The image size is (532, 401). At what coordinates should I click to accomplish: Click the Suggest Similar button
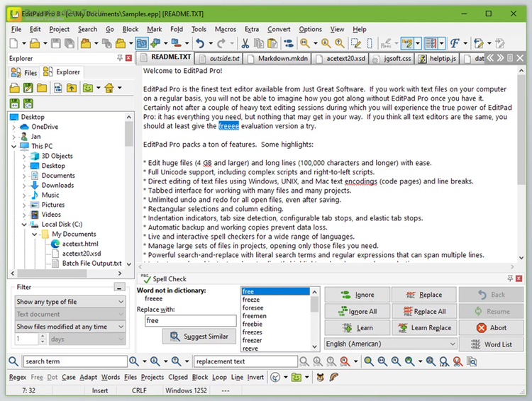[x=199, y=337]
